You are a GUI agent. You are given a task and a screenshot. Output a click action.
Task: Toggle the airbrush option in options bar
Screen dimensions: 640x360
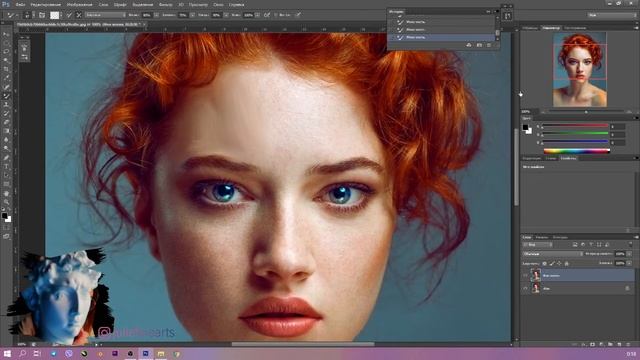[267, 15]
